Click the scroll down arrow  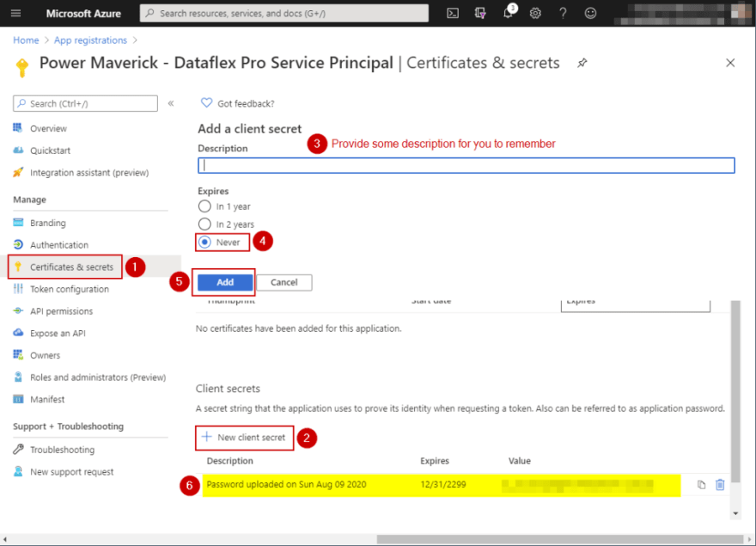[735, 513]
